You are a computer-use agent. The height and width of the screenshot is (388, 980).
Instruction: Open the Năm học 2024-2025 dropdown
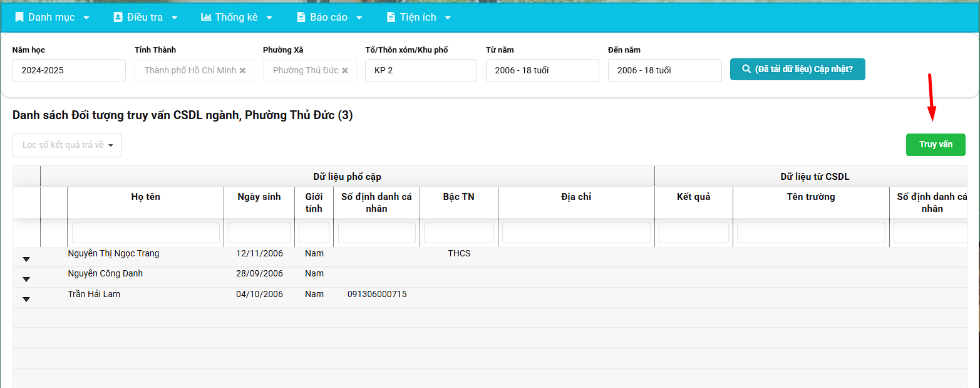tap(69, 70)
